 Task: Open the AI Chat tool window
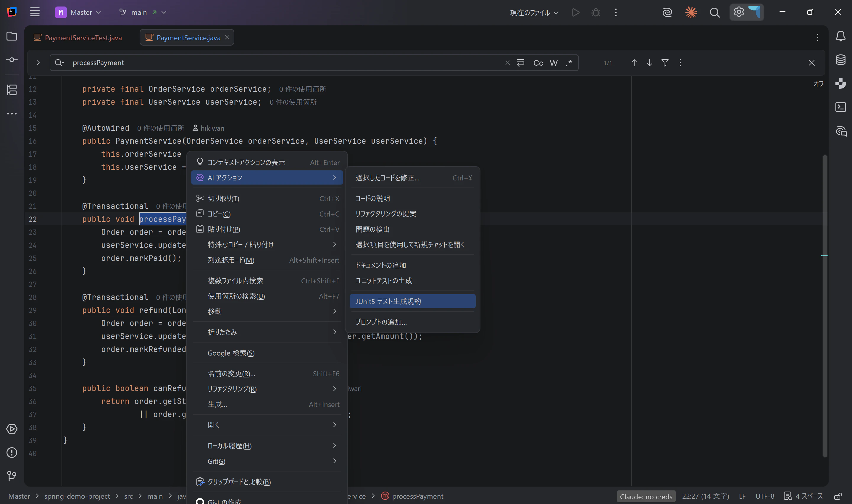pyautogui.click(x=840, y=131)
